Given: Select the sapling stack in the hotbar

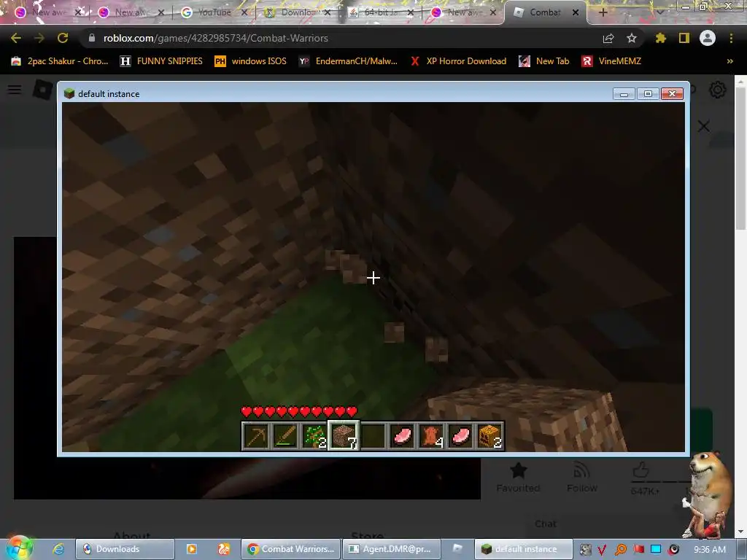Looking at the screenshot, I should (x=314, y=436).
